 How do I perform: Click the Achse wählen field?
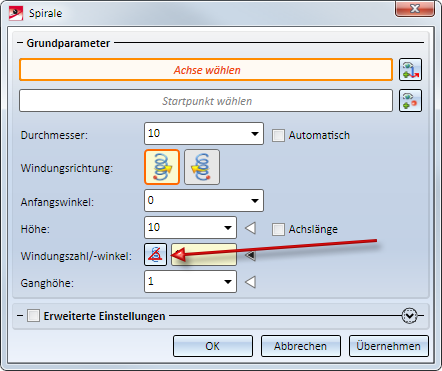(206, 70)
